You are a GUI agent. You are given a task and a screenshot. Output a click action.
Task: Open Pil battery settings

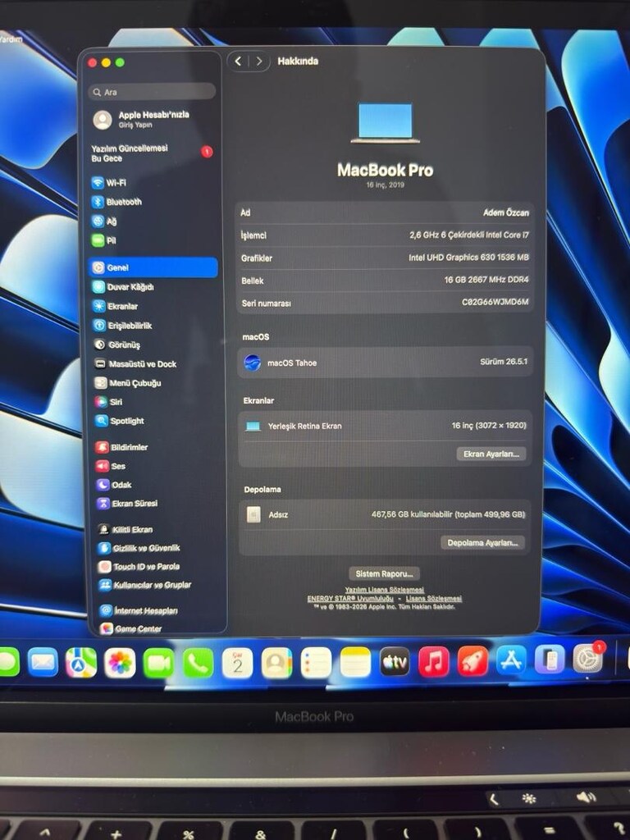click(104, 240)
